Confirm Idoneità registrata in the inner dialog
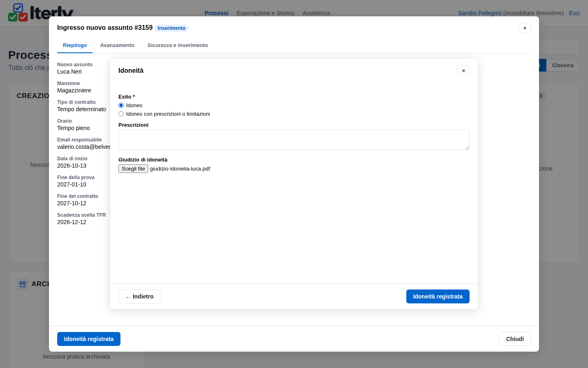The width and height of the screenshot is (588, 368). pyautogui.click(x=438, y=296)
